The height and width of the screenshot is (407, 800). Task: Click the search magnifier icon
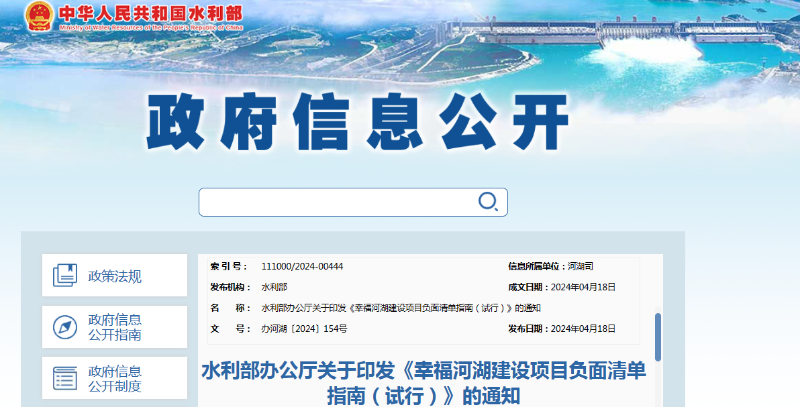point(487,201)
